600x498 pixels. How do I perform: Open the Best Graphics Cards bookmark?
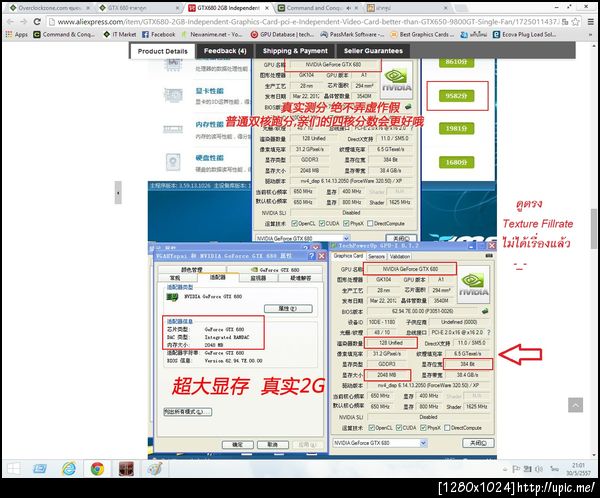(422, 34)
